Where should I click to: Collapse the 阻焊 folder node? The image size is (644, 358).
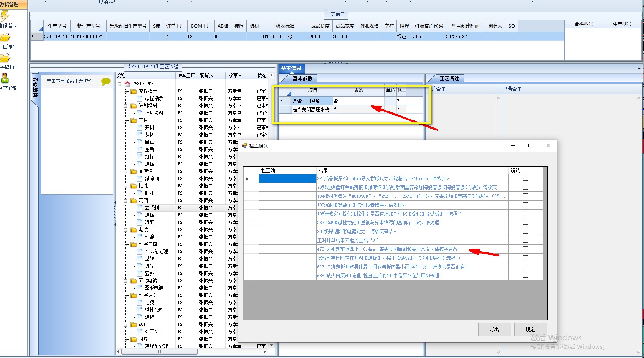(x=126, y=339)
